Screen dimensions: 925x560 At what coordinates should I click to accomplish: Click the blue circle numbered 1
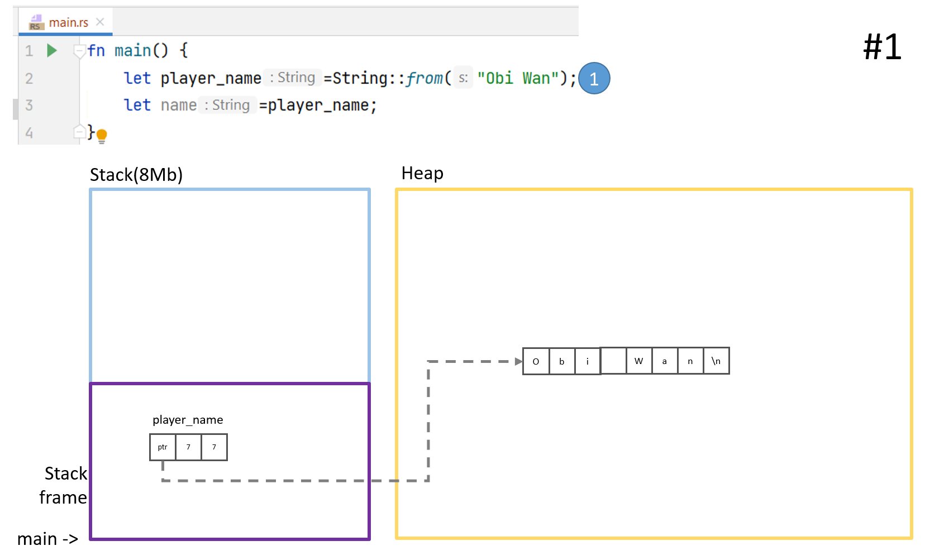tap(594, 78)
